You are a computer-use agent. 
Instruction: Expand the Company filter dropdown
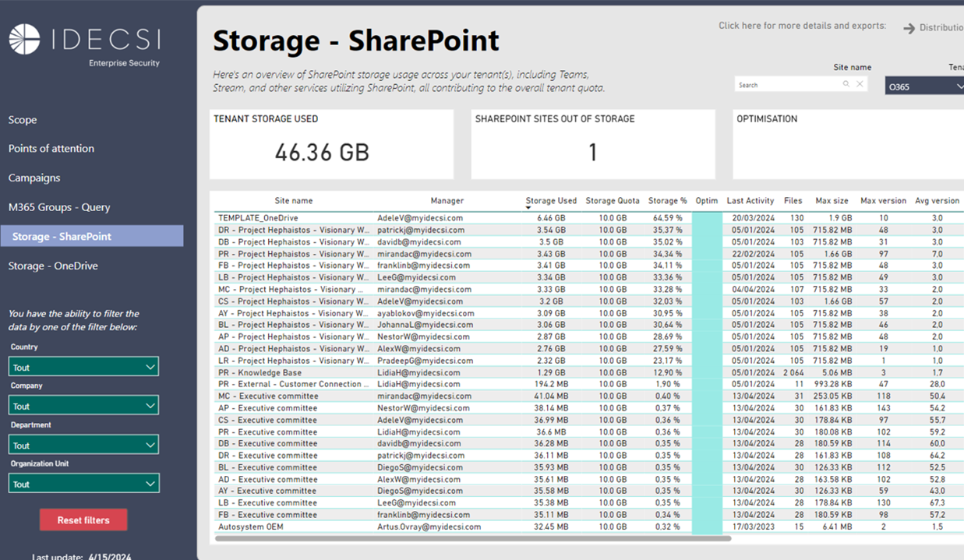pos(83,405)
